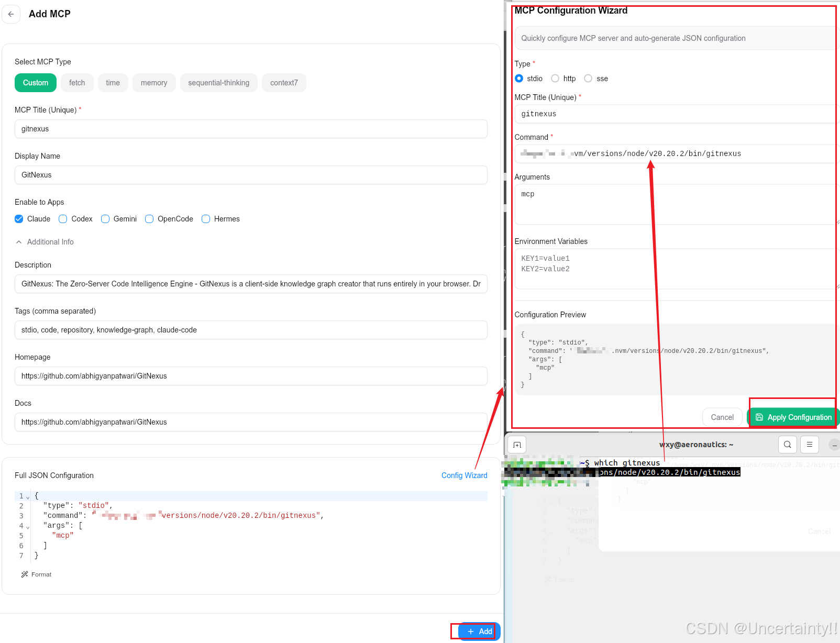The width and height of the screenshot is (840, 643).
Task: Enable the Codex app checkbox
Action: pos(63,219)
